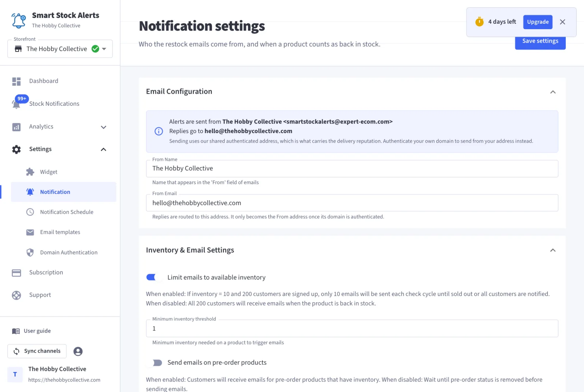Viewport: 584px width, 392px height.
Task: Dismiss the trial days left banner
Action: click(x=562, y=22)
